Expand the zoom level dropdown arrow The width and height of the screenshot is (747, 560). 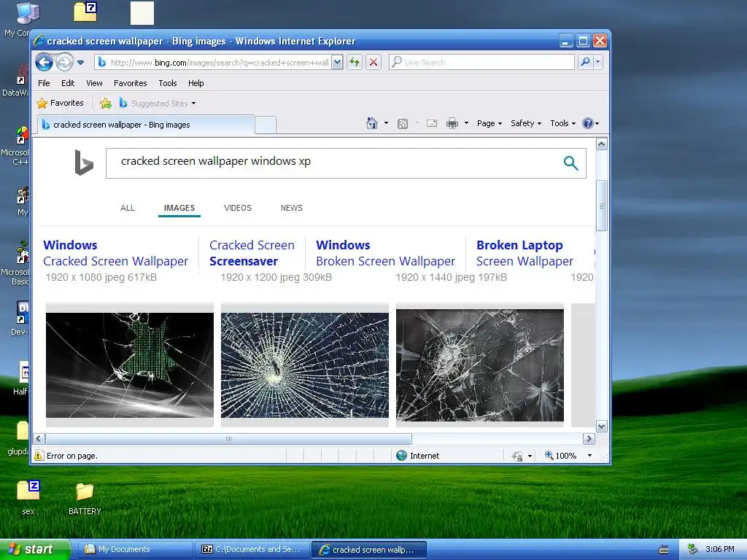589,456
